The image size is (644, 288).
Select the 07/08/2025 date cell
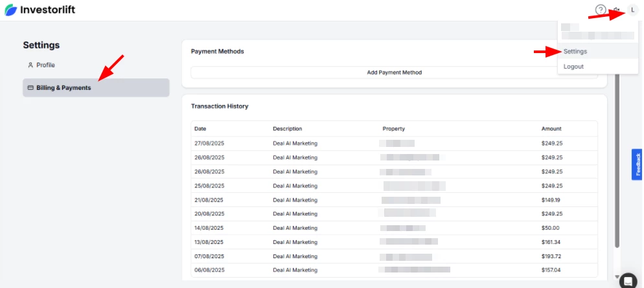(x=209, y=256)
